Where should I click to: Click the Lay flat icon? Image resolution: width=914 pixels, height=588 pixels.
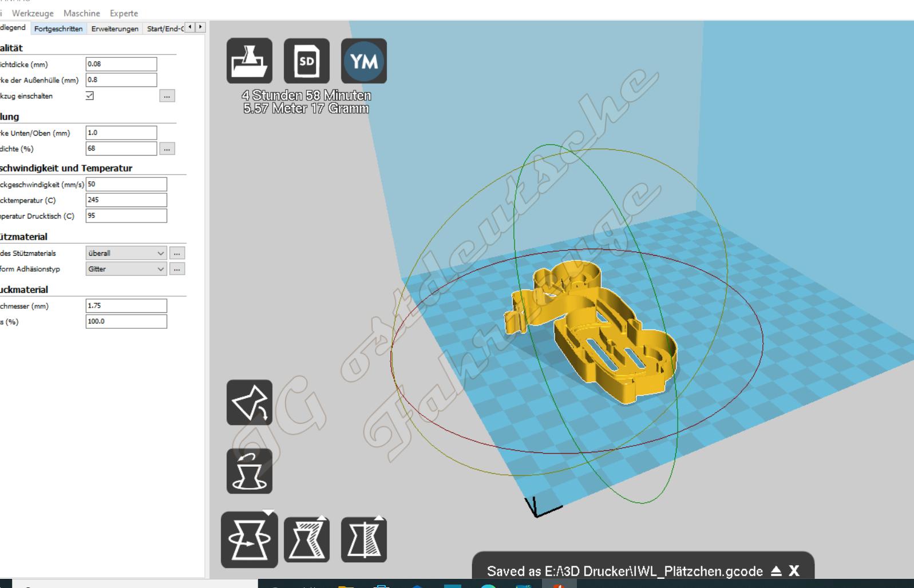[x=249, y=403]
